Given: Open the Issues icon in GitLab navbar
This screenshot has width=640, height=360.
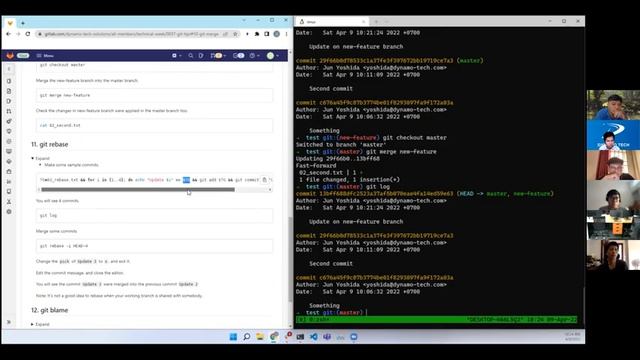Looking at the screenshot, I should 201,56.
